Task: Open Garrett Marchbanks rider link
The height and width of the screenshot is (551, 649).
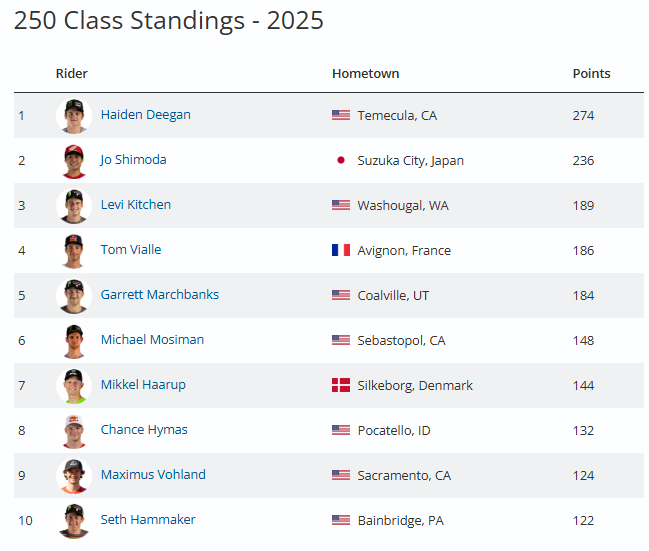Action: click(159, 295)
